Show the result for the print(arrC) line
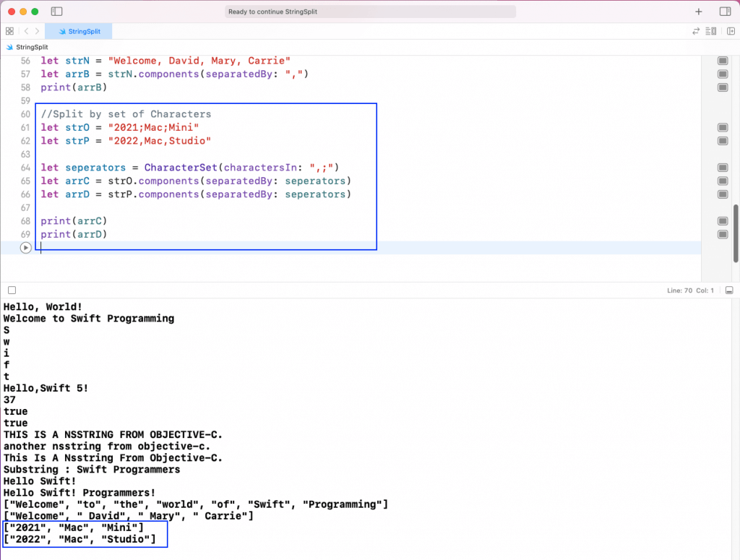740x560 pixels. point(722,221)
